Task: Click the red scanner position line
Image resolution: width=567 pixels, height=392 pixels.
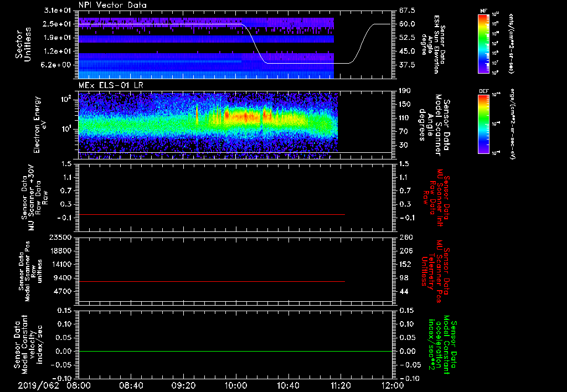Action: (210, 282)
